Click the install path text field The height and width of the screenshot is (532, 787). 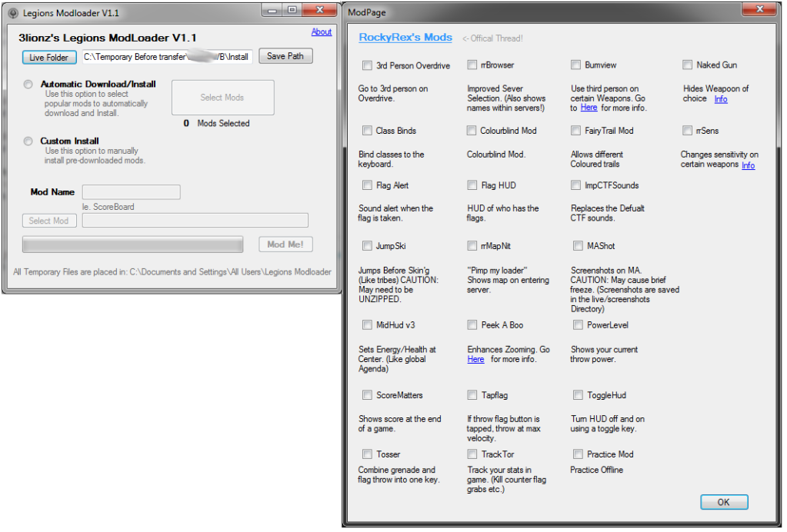pos(167,57)
